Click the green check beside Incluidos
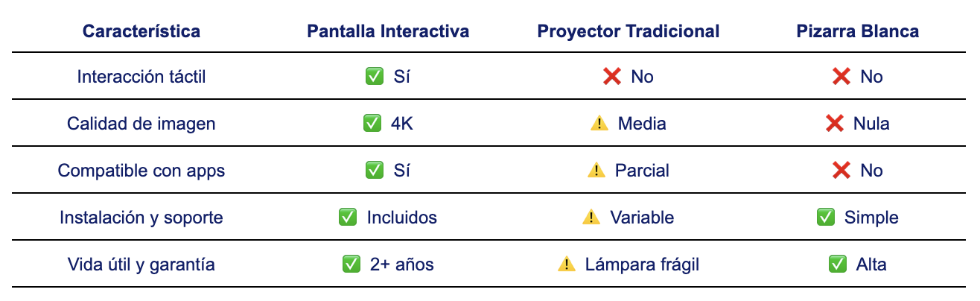The image size is (980, 301). pyautogui.click(x=348, y=218)
